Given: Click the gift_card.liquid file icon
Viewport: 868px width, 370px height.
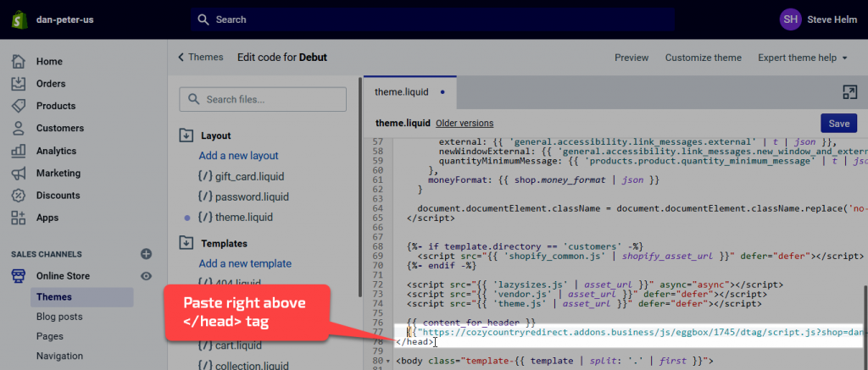Looking at the screenshot, I should coord(205,177).
